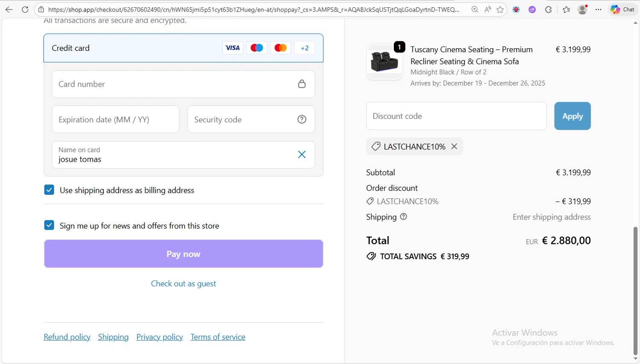Open the Refund policy link
Image resolution: width=640 pixels, height=364 pixels.
pyautogui.click(x=67, y=337)
